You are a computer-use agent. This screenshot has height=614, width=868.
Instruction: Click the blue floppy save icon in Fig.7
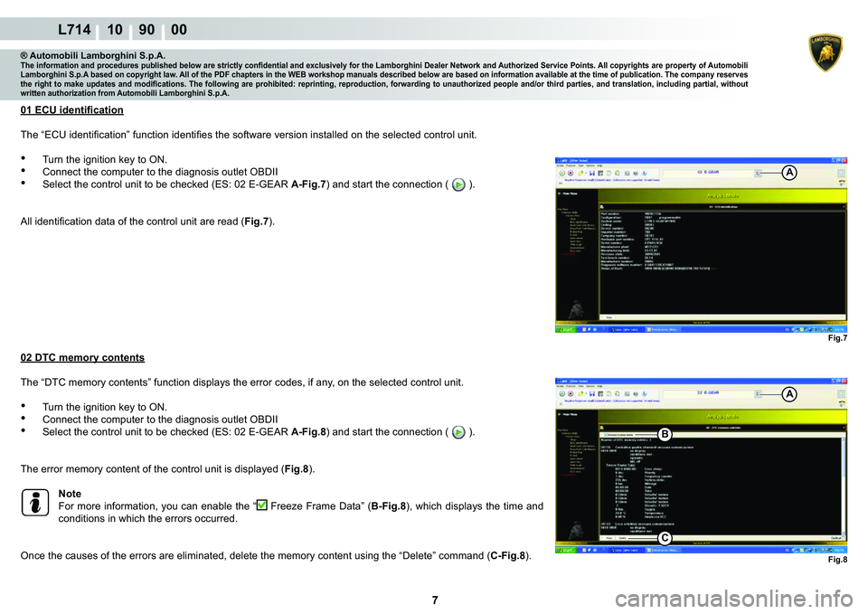[591, 174]
